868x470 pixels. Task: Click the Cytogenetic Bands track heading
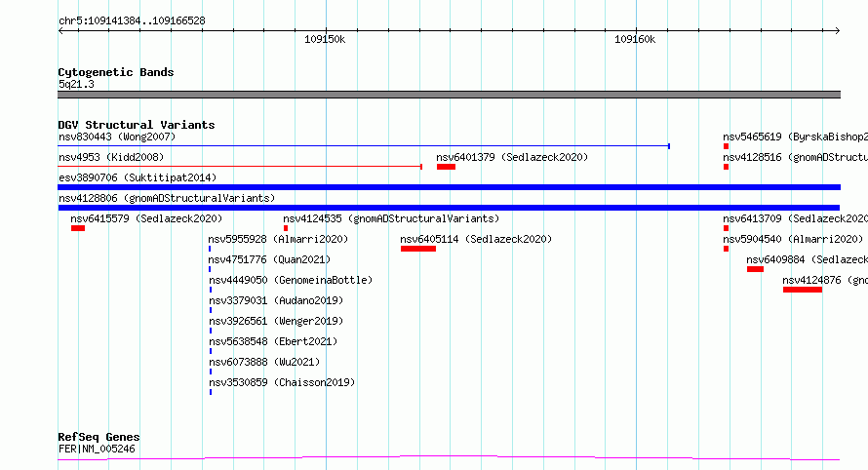coord(116,72)
